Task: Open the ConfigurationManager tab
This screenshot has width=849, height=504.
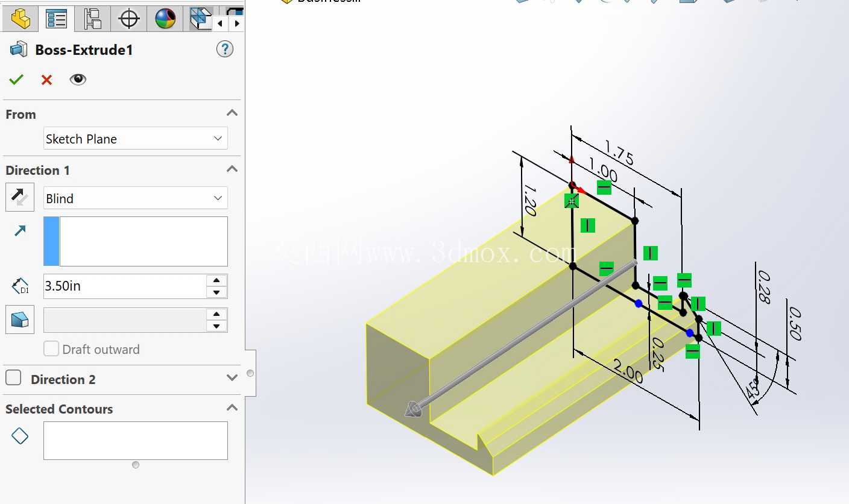Action: pyautogui.click(x=93, y=19)
